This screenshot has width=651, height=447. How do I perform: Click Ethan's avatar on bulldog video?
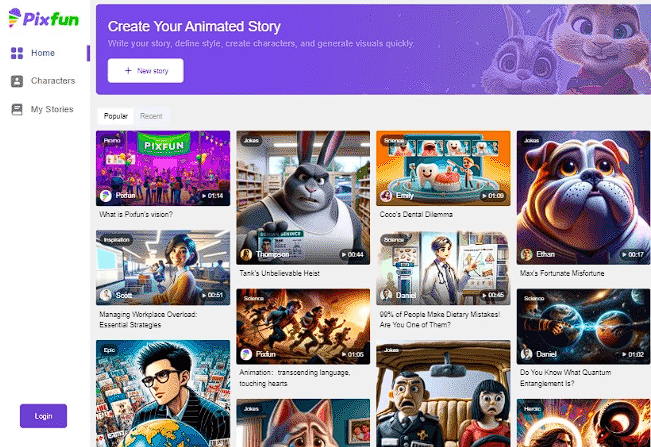coord(526,254)
